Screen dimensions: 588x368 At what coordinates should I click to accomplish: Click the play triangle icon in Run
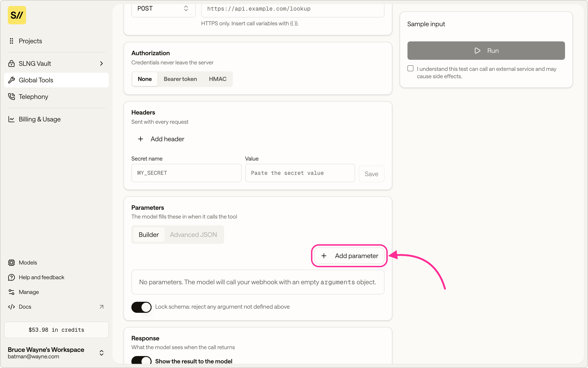478,51
